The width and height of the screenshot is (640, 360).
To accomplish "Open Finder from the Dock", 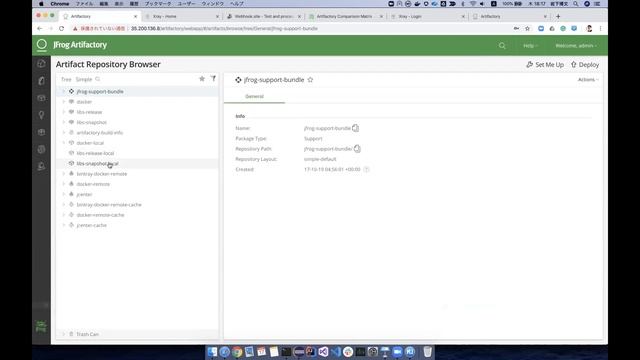I will pyautogui.click(x=212, y=351).
